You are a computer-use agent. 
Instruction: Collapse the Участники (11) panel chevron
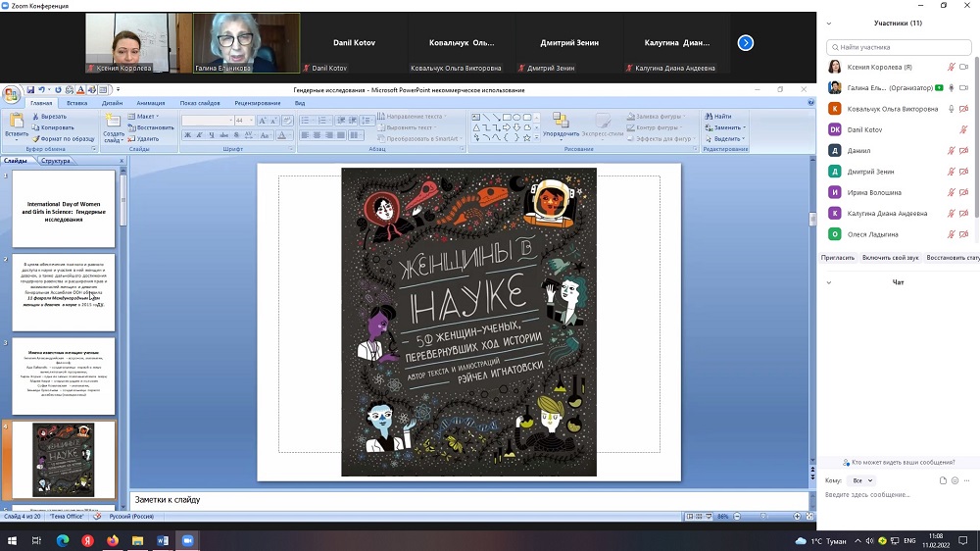829,23
